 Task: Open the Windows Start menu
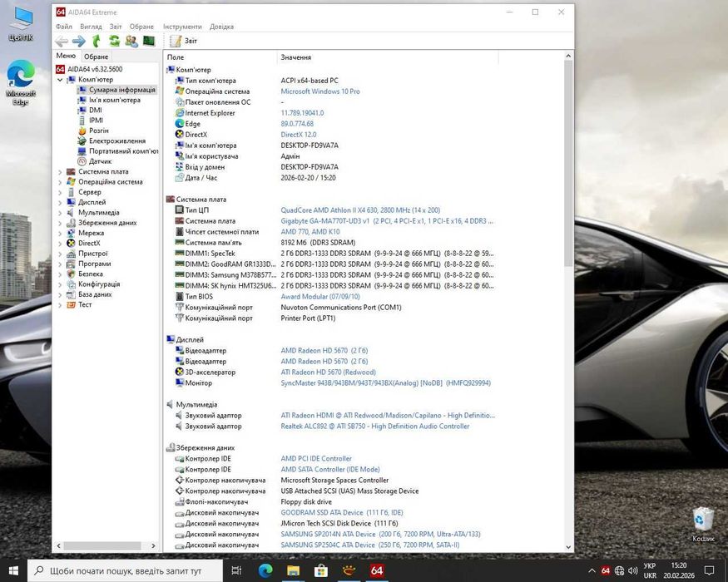(13, 570)
